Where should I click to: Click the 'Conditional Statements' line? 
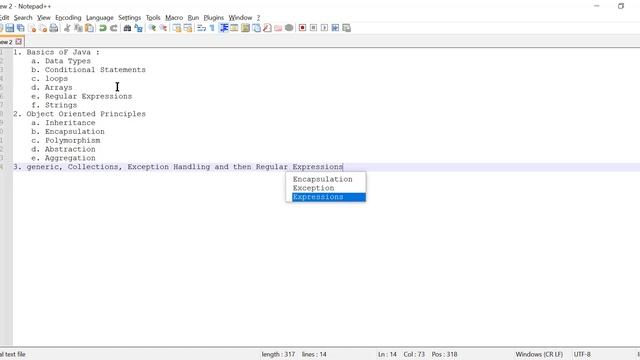88,70
